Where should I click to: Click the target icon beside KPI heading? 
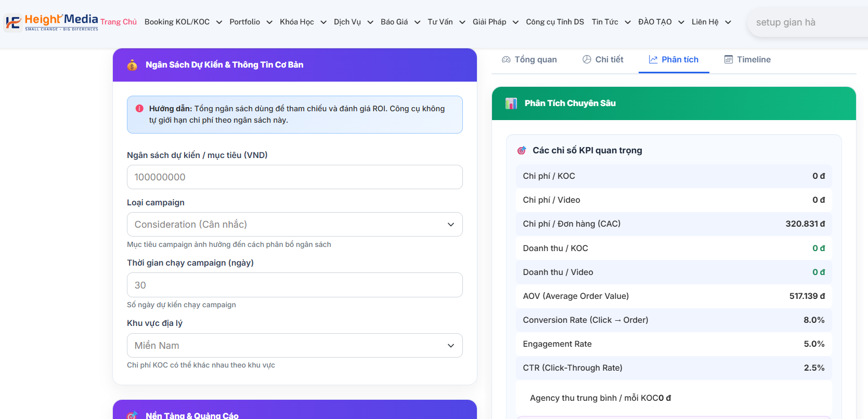tap(522, 151)
